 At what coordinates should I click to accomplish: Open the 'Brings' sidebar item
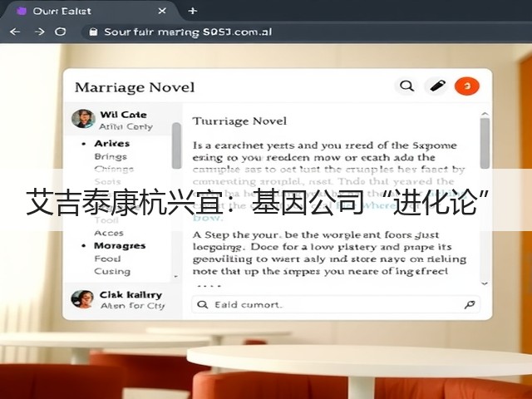tap(111, 157)
